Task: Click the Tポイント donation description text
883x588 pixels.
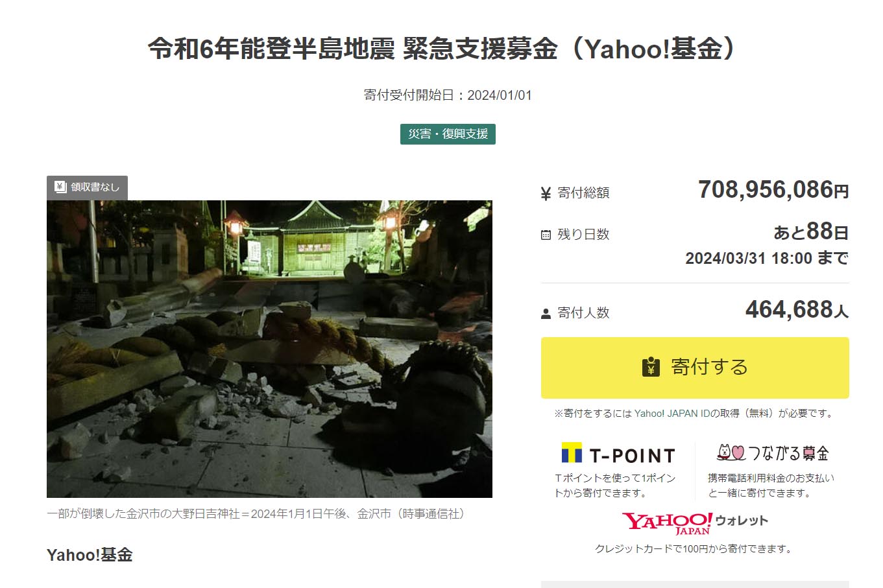Action: (615, 486)
